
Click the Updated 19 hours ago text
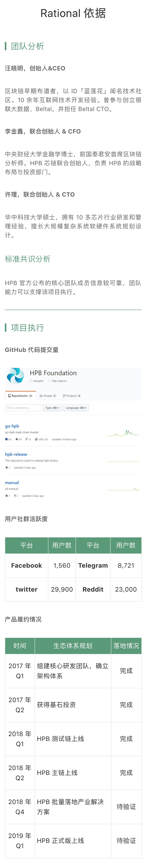(x=64, y=439)
